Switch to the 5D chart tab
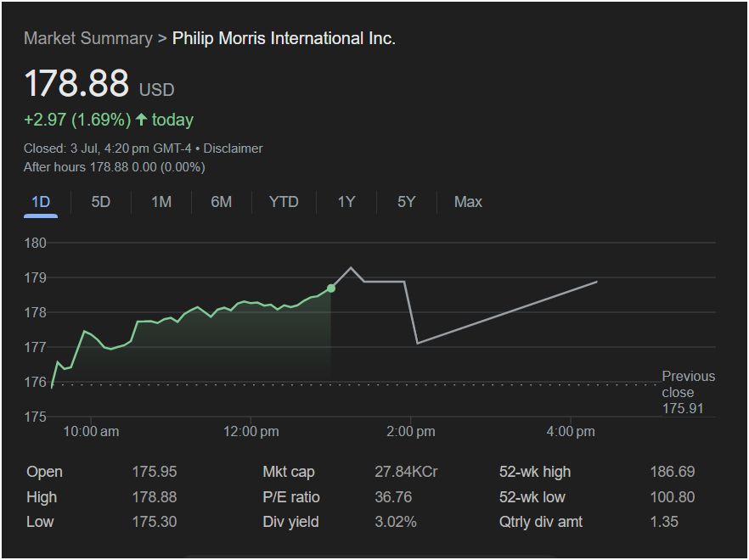The width and height of the screenshot is (749, 560). pos(101,202)
